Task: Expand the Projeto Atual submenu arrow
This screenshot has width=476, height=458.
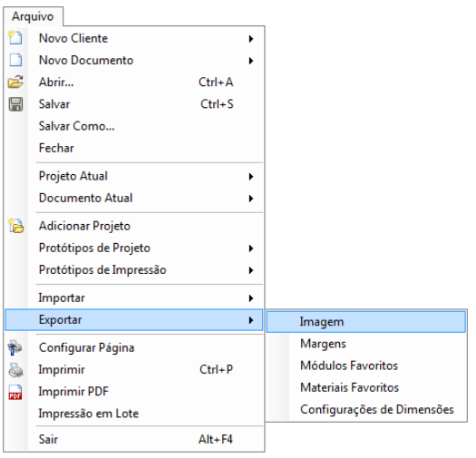Action: [251, 176]
